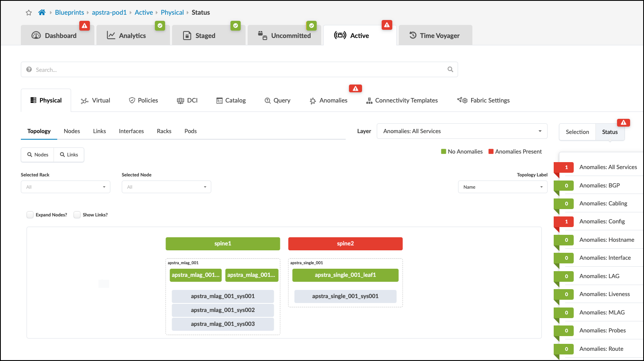
Task: Click the red warning badge on Dashboard tab
Action: pyautogui.click(x=84, y=26)
